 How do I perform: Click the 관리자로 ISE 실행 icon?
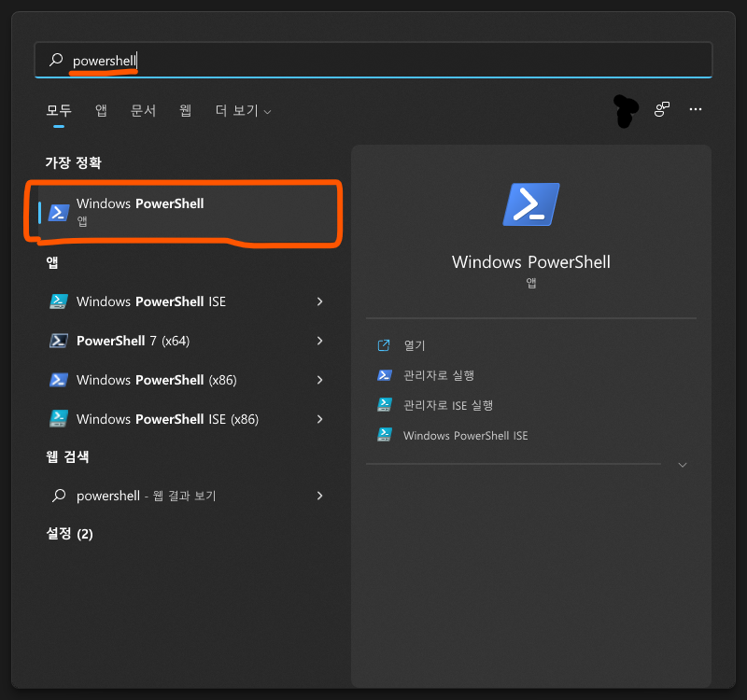coord(385,405)
